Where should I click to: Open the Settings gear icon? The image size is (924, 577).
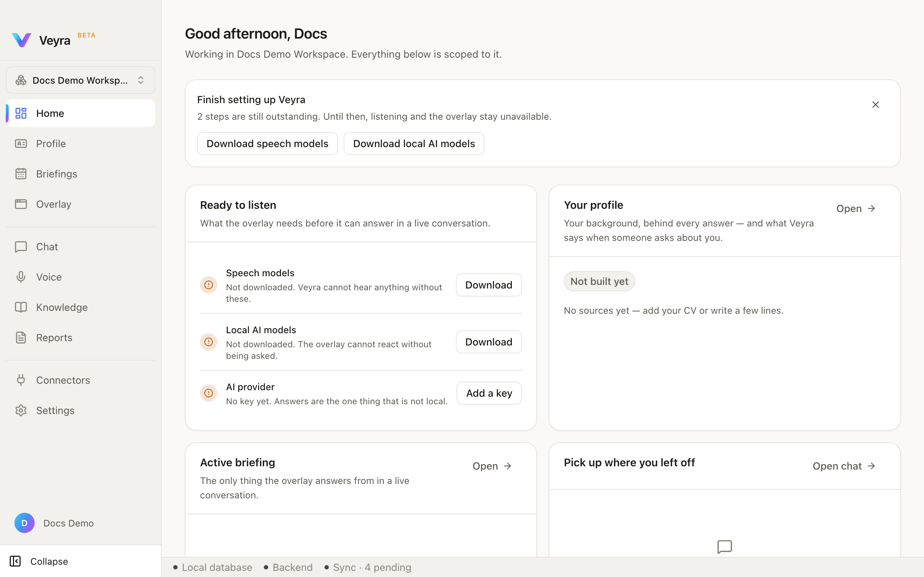pyautogui.click(x=21, y=410)
